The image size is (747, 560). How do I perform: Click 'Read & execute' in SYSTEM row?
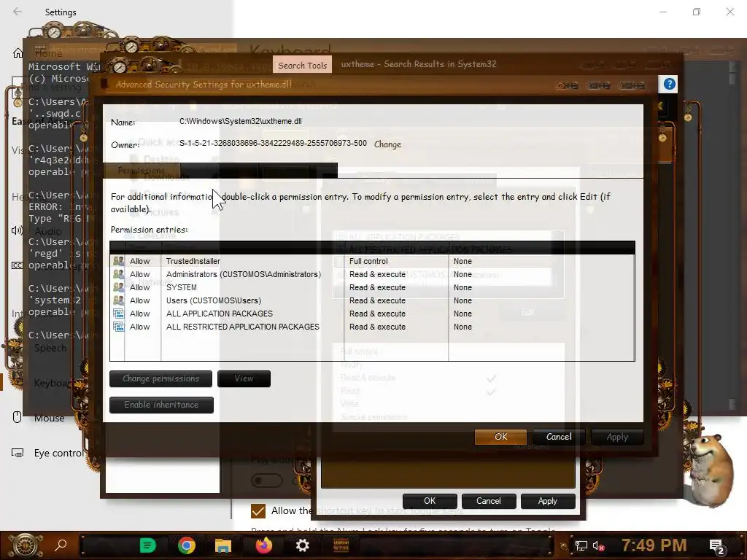coord(377,287)
